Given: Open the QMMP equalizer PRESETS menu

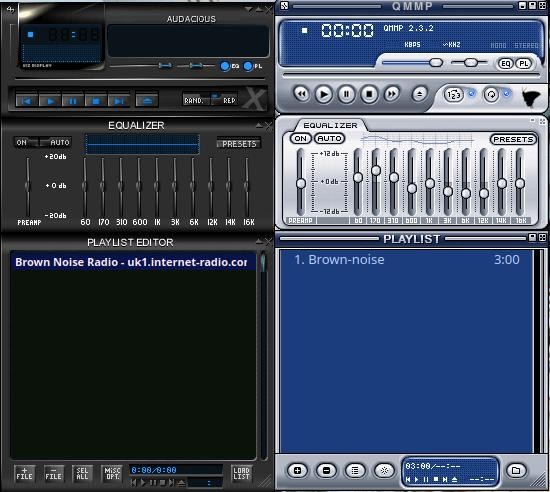Looking at the screenshot, I should point(513,140).
